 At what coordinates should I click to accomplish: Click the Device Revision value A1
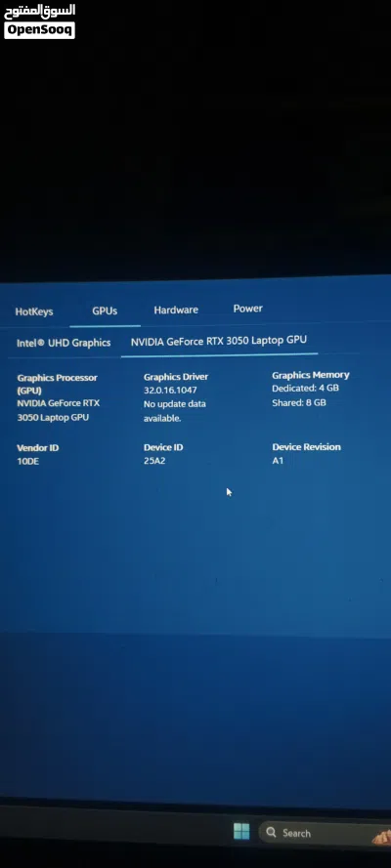(278, 460)
